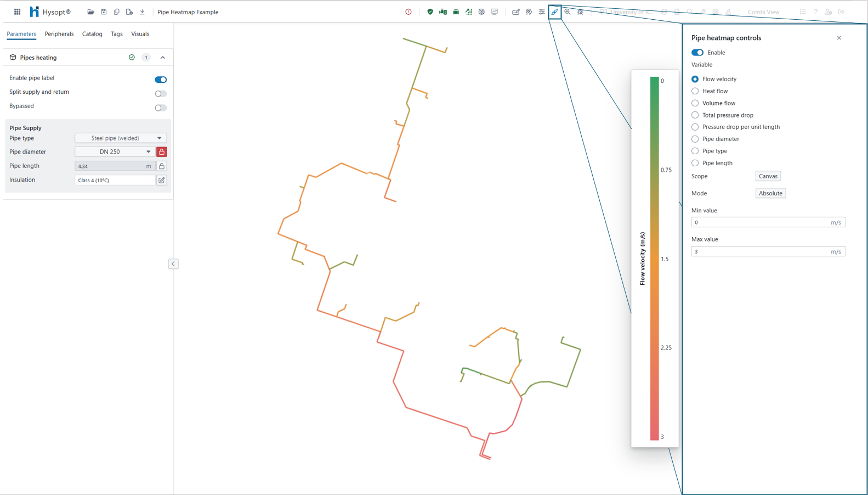Click the download arrow icon
Image resolution: width=868 pixels, height=495 pixels.
coord(142,12)
